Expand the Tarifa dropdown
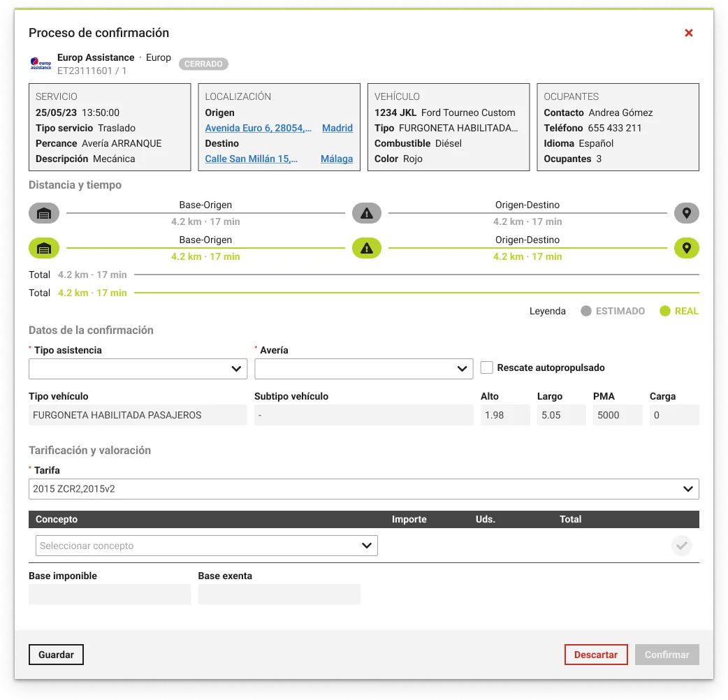 pos(363,489)
